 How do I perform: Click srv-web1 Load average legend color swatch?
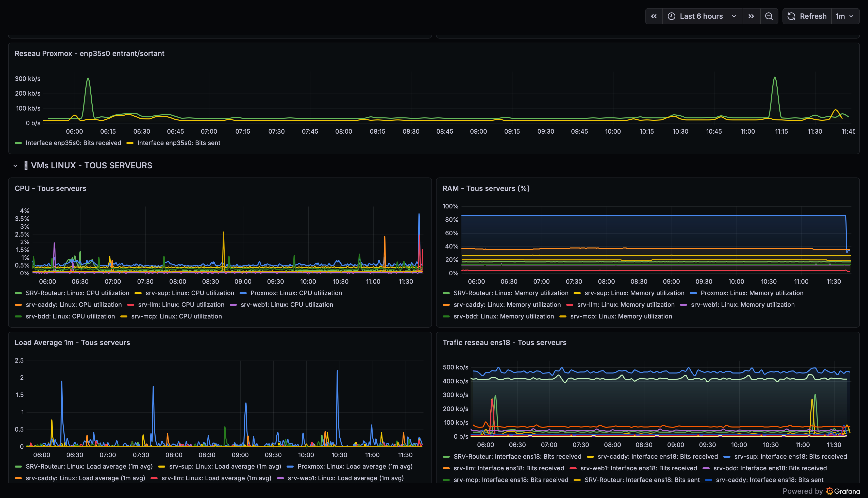pyautogui.click(x=281, y=478)
